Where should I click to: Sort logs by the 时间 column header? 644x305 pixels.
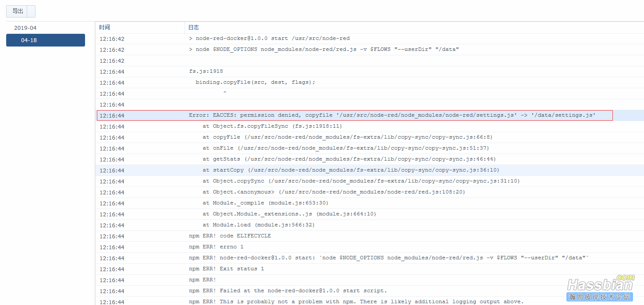[104, 27]
